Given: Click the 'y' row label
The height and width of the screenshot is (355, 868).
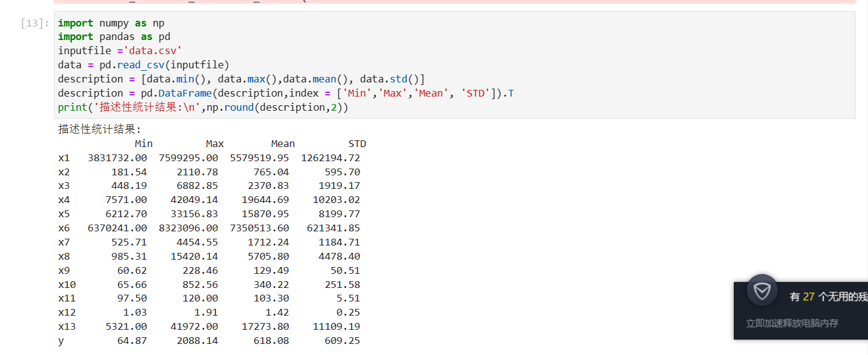Looking at the screenshot, I should point(61,341).
